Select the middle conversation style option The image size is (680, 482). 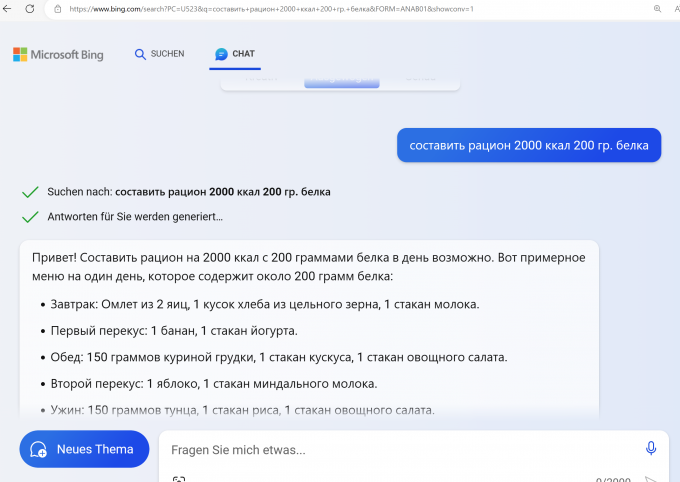[340, 80]
